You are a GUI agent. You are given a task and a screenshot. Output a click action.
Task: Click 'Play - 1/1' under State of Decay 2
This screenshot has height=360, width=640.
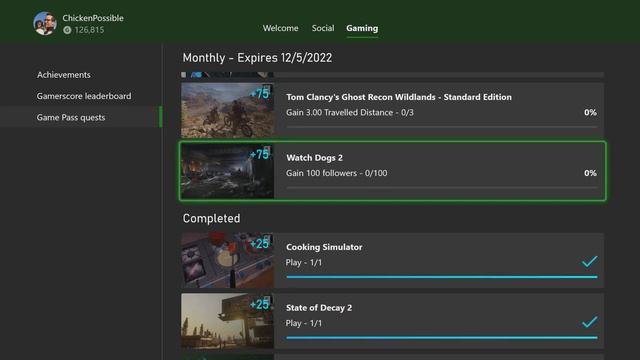click(x=304, y=323)
